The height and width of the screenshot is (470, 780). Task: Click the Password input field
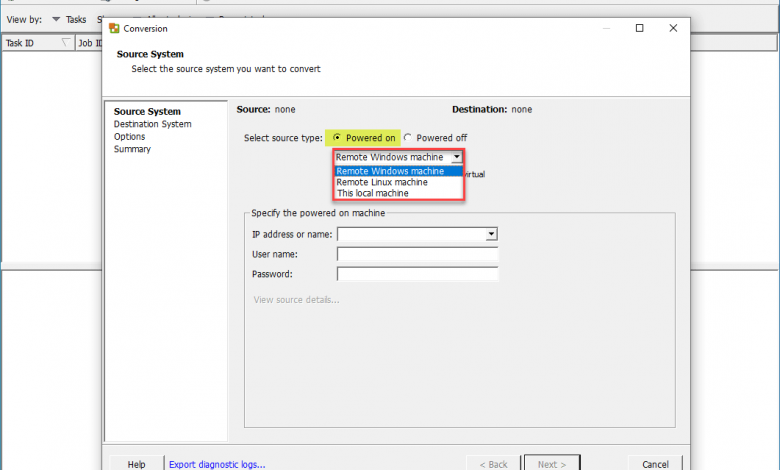point(417,274)
